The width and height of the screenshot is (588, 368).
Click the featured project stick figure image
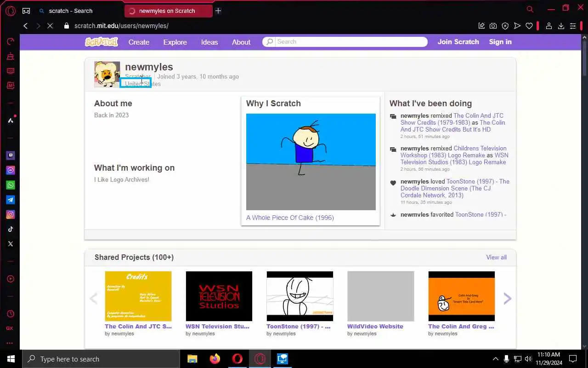(311, 162)
